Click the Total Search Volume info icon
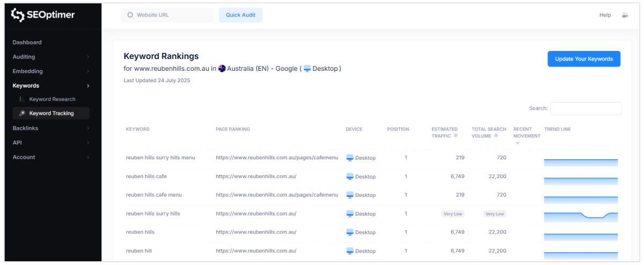Screen dimensions: 644x265 click(496, 136)
